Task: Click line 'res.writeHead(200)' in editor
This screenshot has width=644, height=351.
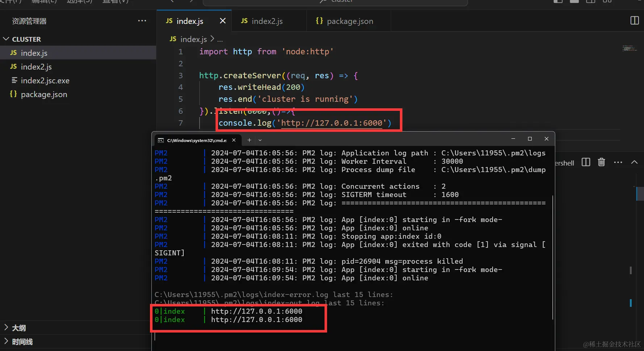Action: (x=261, y=87)
